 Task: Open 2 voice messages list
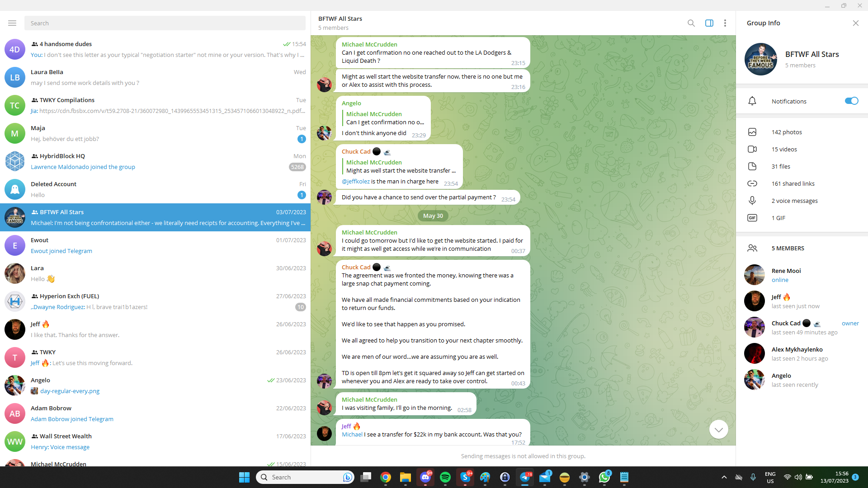click(x=794, y=201)
